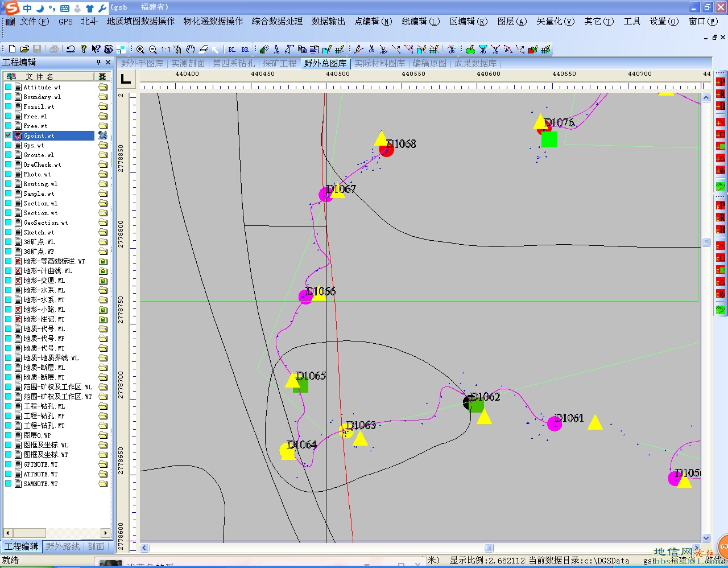Open the 矢量化(V) menu
The image size is (728, 568).
coord(555,21)
